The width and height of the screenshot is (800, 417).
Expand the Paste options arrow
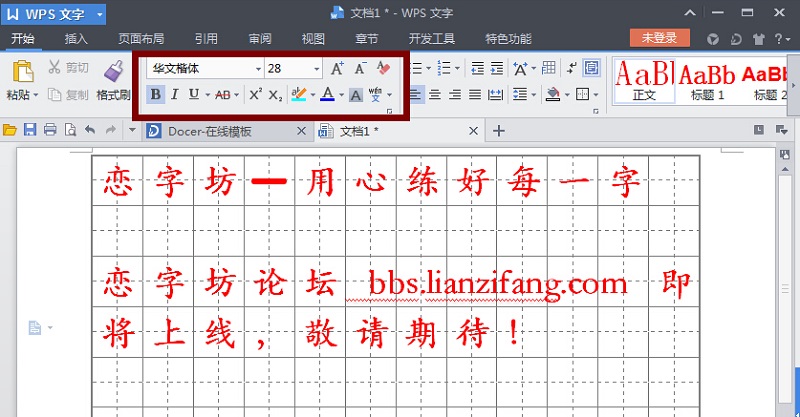[x=36, y=95]
